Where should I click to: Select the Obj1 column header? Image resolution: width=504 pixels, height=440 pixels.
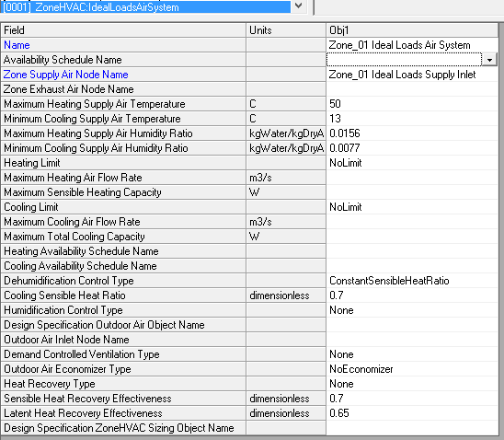pos(412,30)
